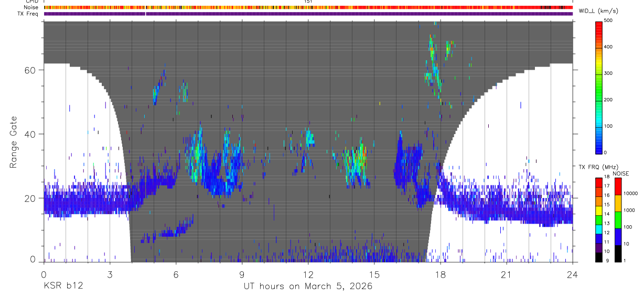
Task: Click the 20 label on Range Gate axis
Action: (x=31, y=198)
